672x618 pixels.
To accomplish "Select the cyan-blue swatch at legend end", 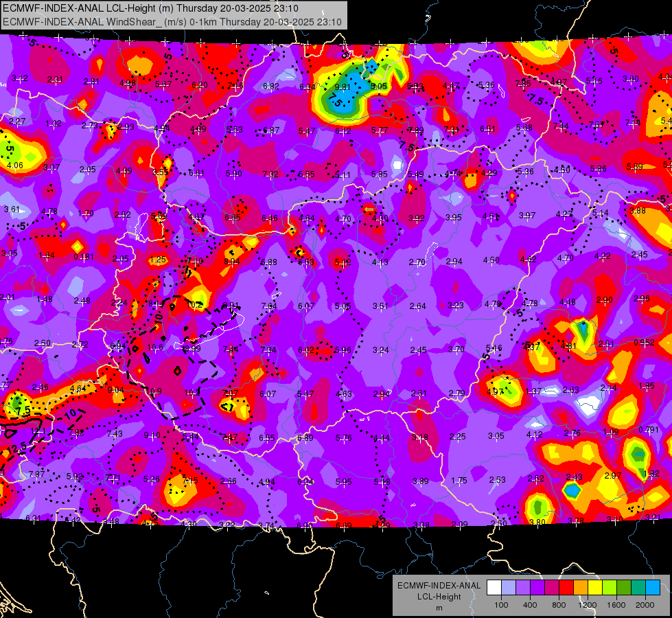I will 653,588.
